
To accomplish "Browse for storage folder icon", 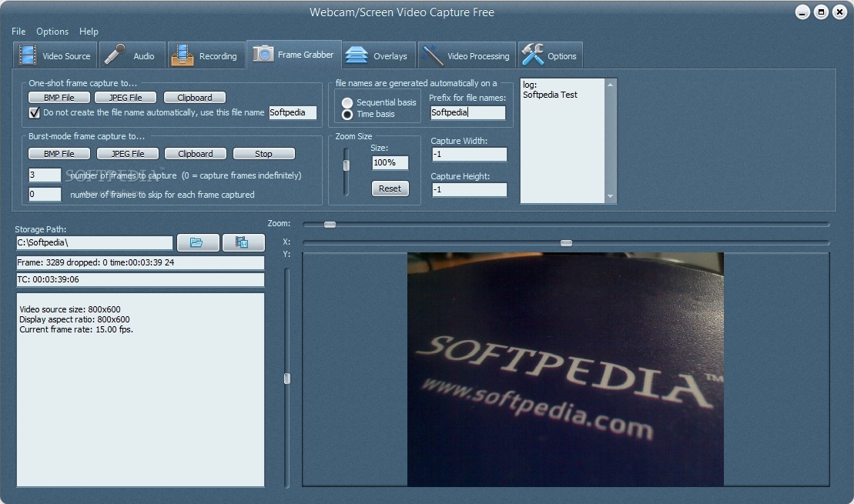I will [198, 242].
